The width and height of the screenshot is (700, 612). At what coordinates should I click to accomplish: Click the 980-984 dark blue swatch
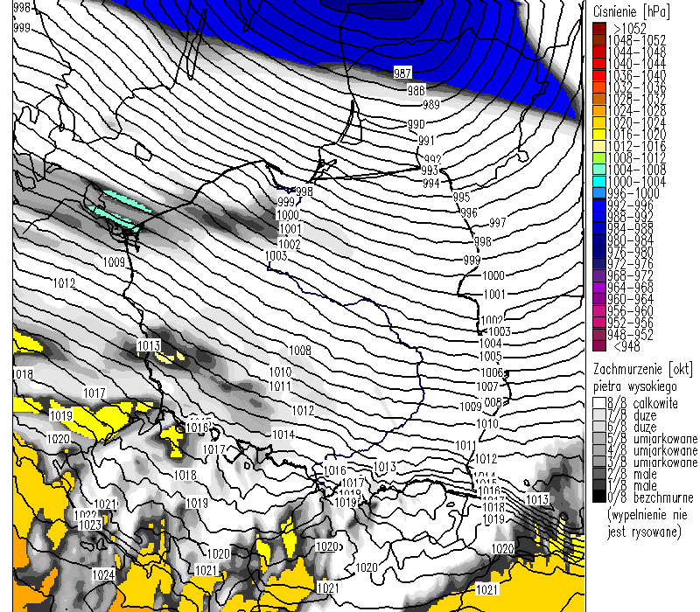(599, 240)
